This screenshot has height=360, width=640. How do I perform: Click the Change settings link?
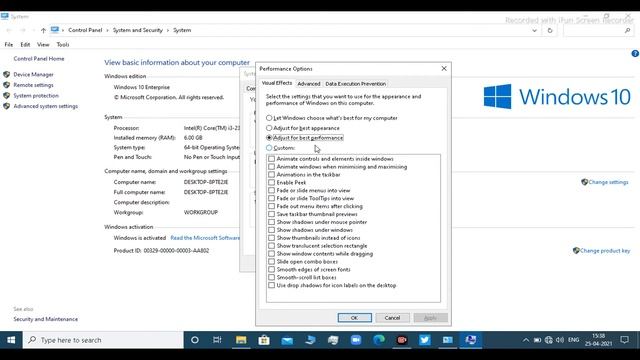pos(608,182)
